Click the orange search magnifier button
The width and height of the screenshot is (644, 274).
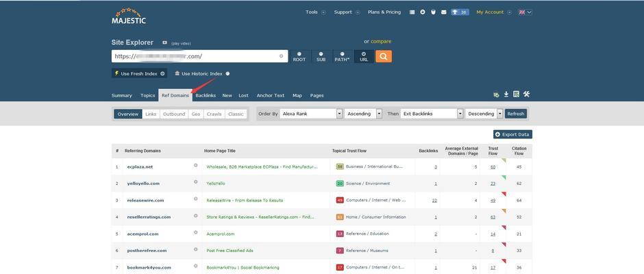[x=383, y=56]
